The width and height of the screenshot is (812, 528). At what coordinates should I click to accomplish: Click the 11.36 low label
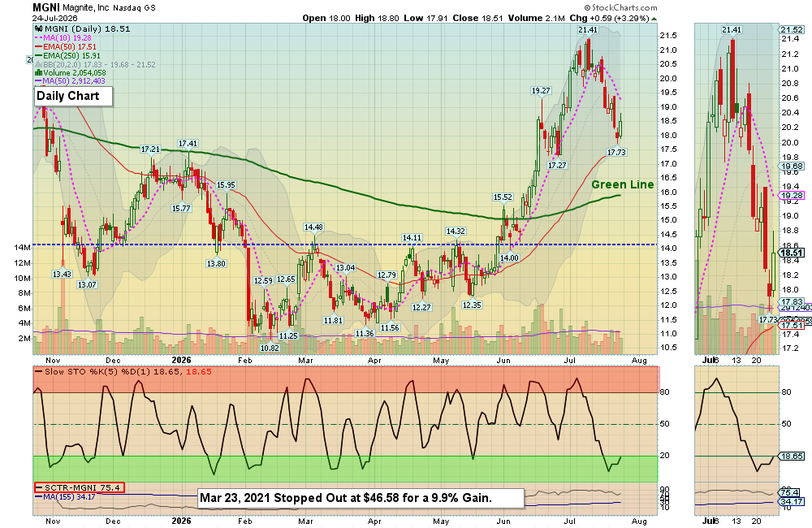[365, 333]
